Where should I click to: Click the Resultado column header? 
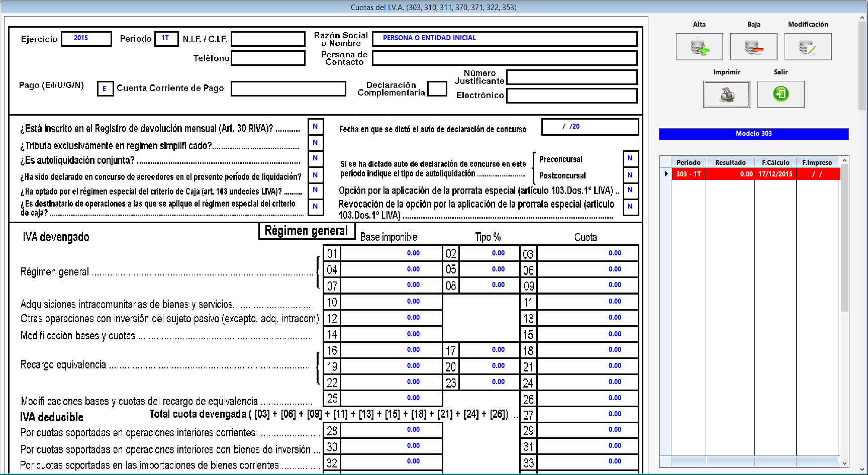click(x=730, y=162)
